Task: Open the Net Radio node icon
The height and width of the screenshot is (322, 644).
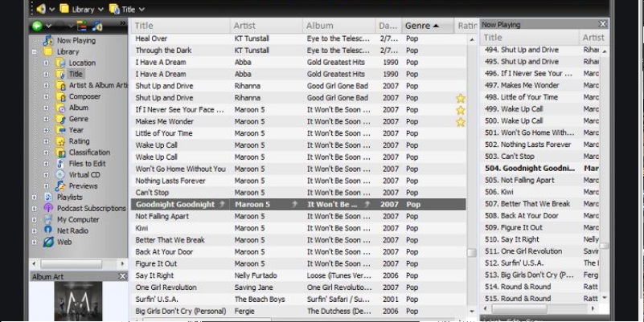Action: [x=48, y=230]
